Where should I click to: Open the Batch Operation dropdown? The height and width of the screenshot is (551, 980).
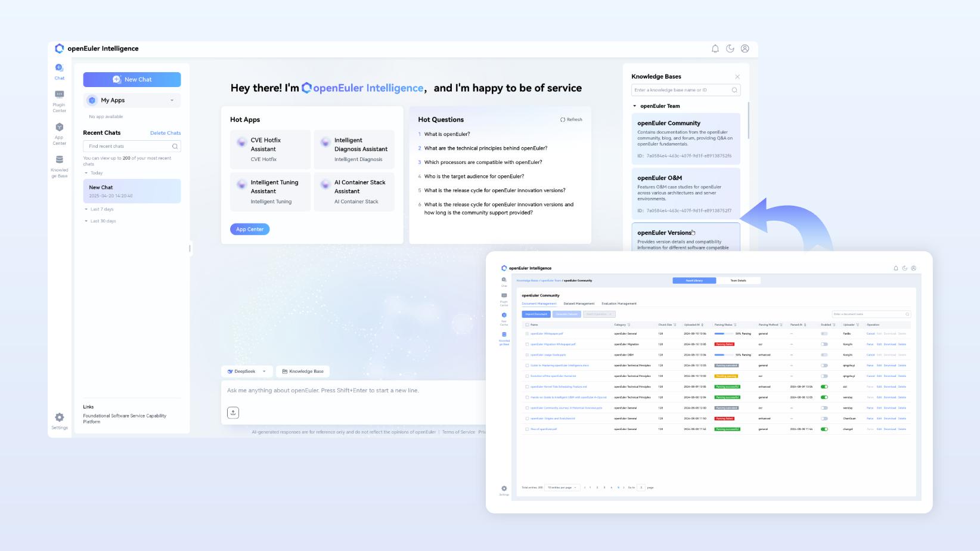click(x=599, y=314)
